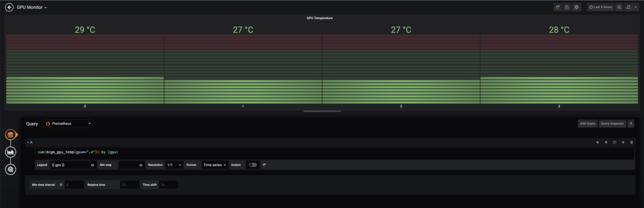Click the Legend info icon
The width and height of the screenshot is (644, 208).
point(93,165)
